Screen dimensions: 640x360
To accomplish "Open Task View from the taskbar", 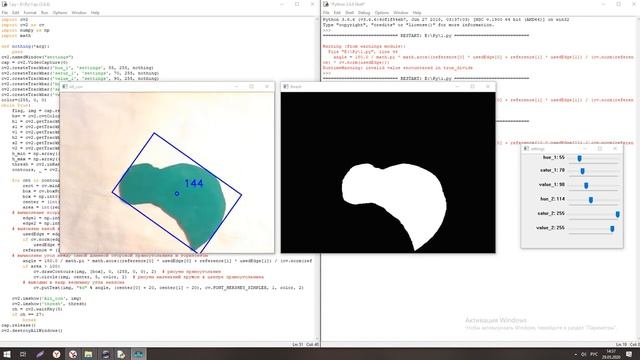I will 23,354.
